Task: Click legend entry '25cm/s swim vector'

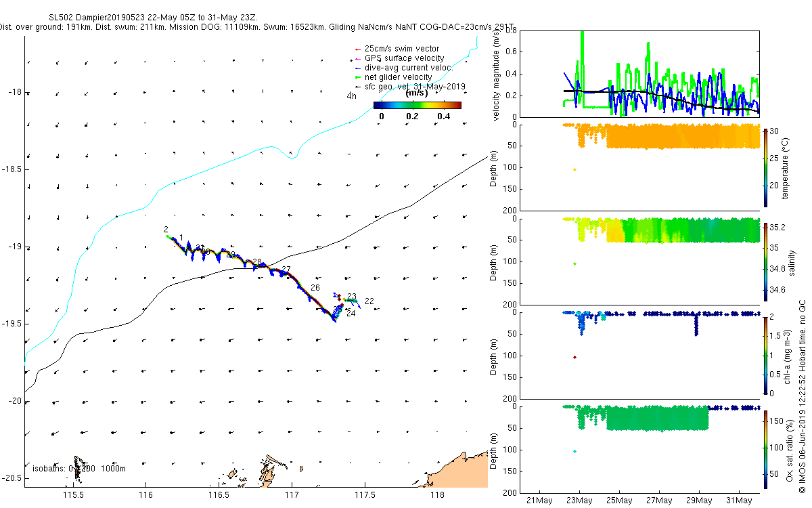Action: (402, 49)
